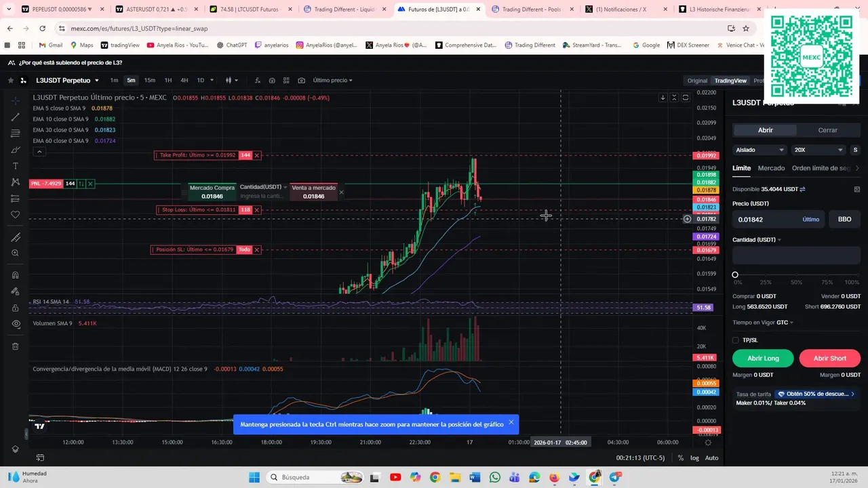The height and width of the screenshot is (488, 868).
Task: Open calculator icon in order panel
Action: pos(857,189)
